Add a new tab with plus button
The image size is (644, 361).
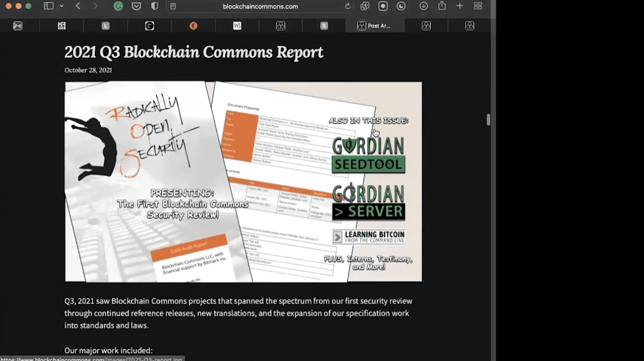click(460, 6)
